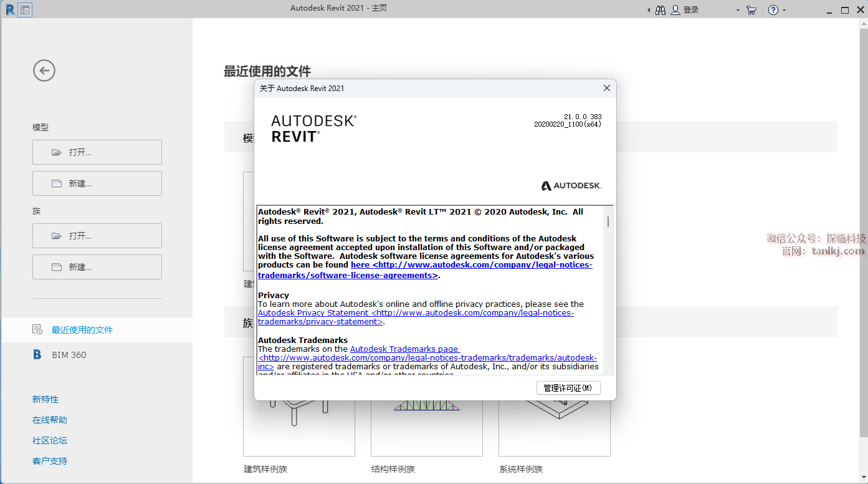868x484 pixels.
Task: Open BIM 360 from the sidebar
Action: (x=69, y=355)
